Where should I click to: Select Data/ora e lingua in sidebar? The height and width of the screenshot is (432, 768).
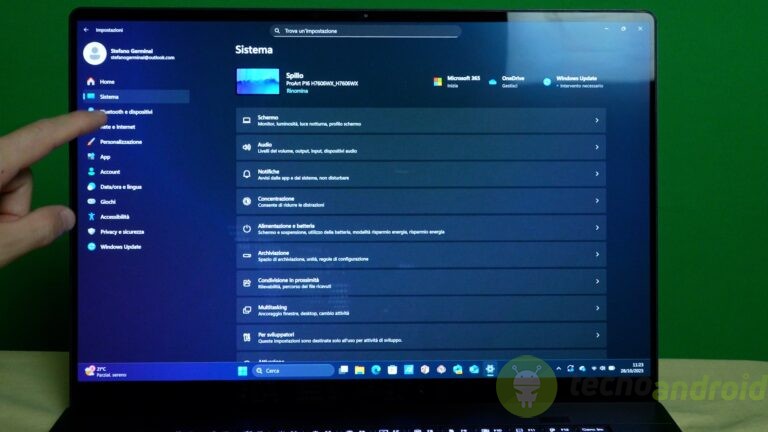[x=120, y=187]
